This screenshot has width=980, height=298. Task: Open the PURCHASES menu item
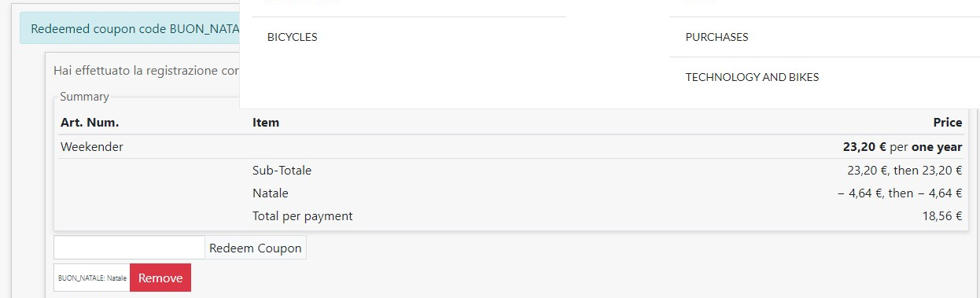click(x=717, y=37)
